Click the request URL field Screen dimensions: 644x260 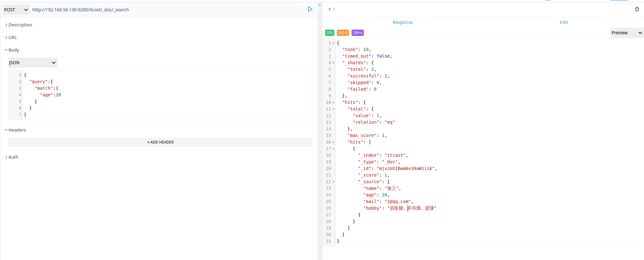pos(168,10)
